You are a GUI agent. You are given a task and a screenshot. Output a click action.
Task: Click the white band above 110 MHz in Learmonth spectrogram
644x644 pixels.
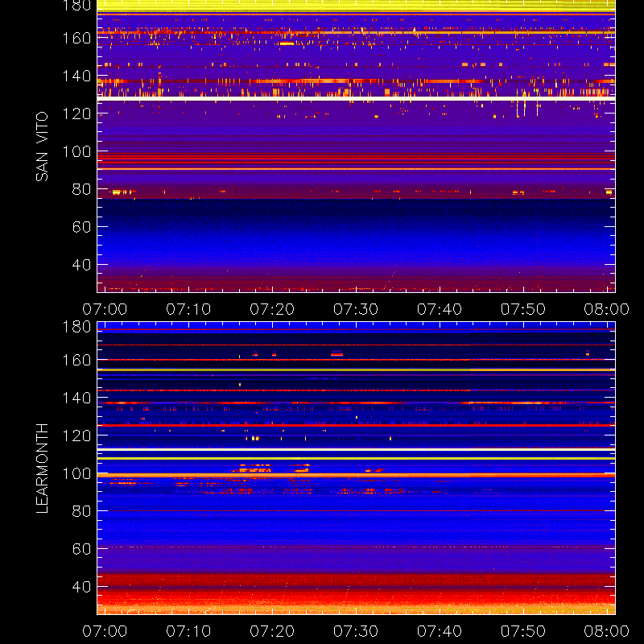[356, 450]
